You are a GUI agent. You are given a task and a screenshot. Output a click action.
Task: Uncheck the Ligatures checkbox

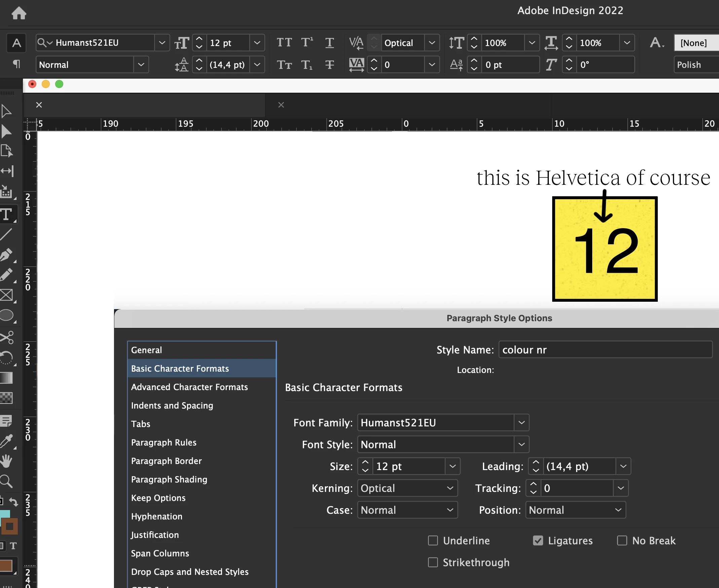[538, 540]
